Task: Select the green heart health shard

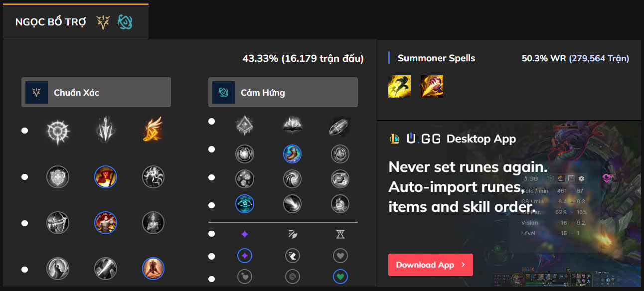Action: coord(340,277)
